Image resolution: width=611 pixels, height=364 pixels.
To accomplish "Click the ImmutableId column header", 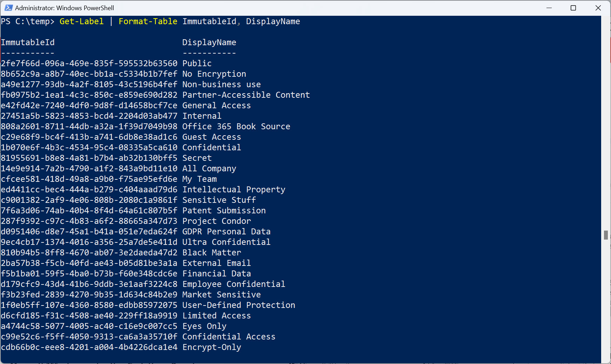I will (x=28, y=42).
